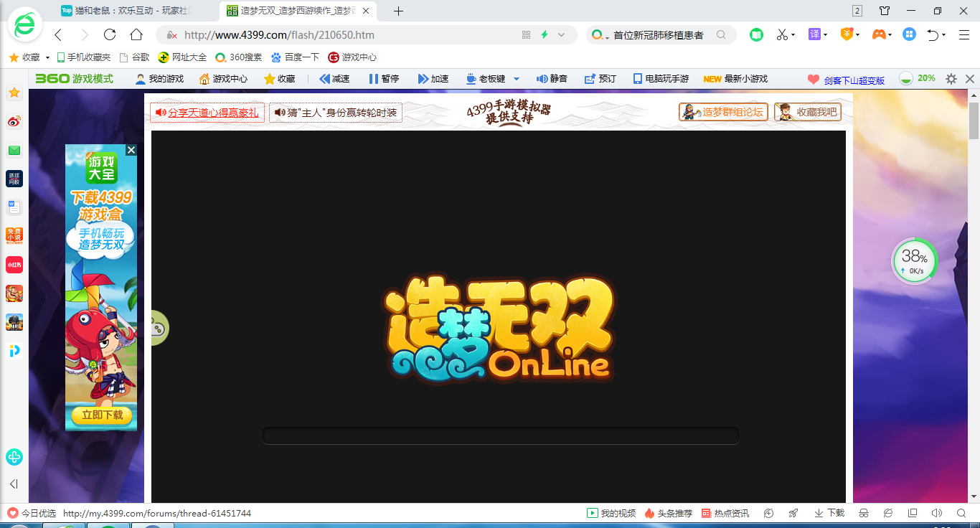Expand the undo closed-tab dropdown arrow
This screenshot has height=528, width=980.
click(x=944, y=34)
